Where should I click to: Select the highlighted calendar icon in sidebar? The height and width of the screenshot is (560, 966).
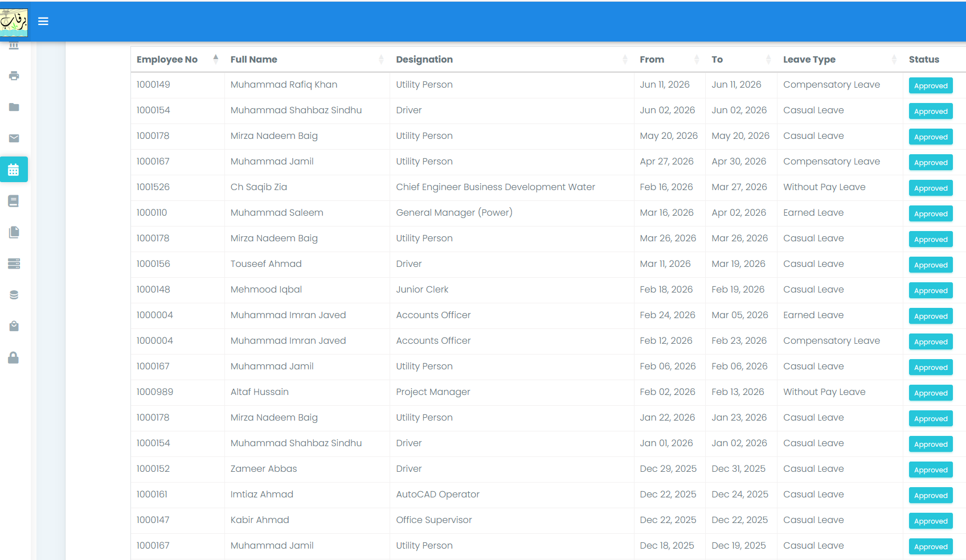click(14, 170)
